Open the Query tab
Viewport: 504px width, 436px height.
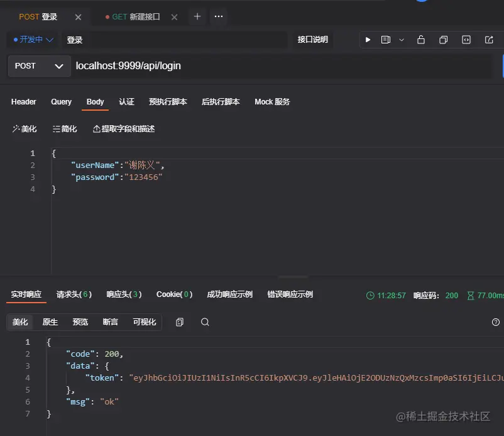[61, 102]
